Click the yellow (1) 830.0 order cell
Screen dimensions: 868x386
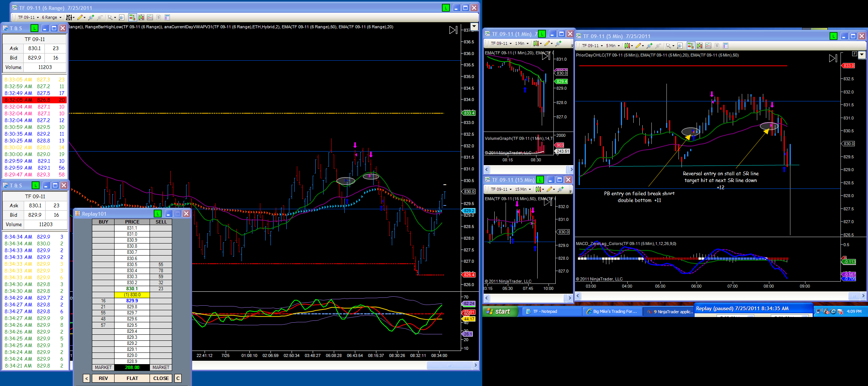(x=132, y=295)
